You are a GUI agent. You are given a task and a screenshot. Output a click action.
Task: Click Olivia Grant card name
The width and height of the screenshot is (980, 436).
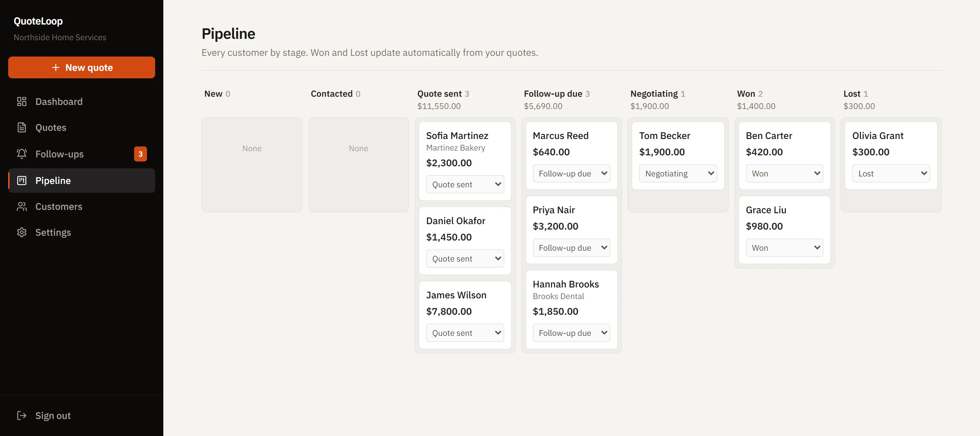[x=878, y=136]
